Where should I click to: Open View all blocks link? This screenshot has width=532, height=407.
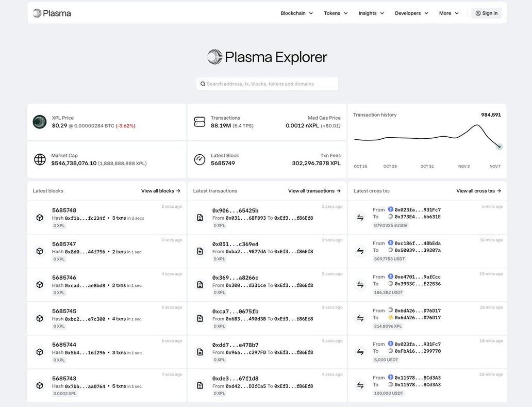coord(161,191)
